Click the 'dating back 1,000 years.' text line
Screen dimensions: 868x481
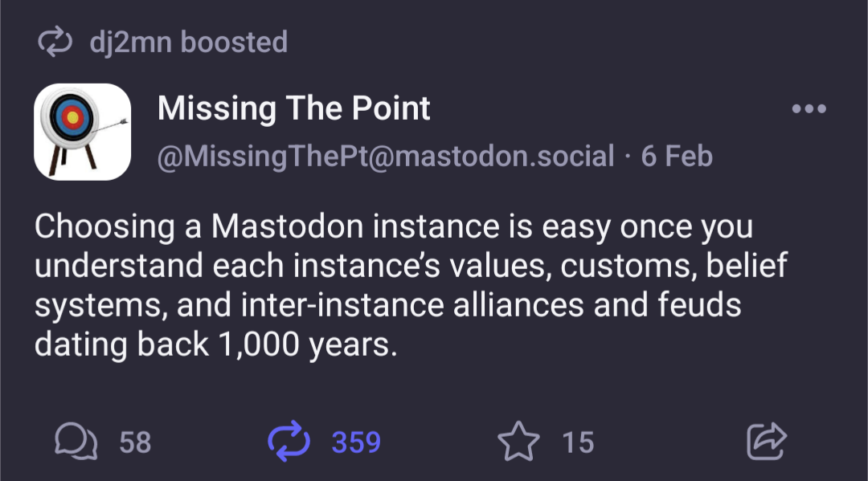tap(216, 344)
